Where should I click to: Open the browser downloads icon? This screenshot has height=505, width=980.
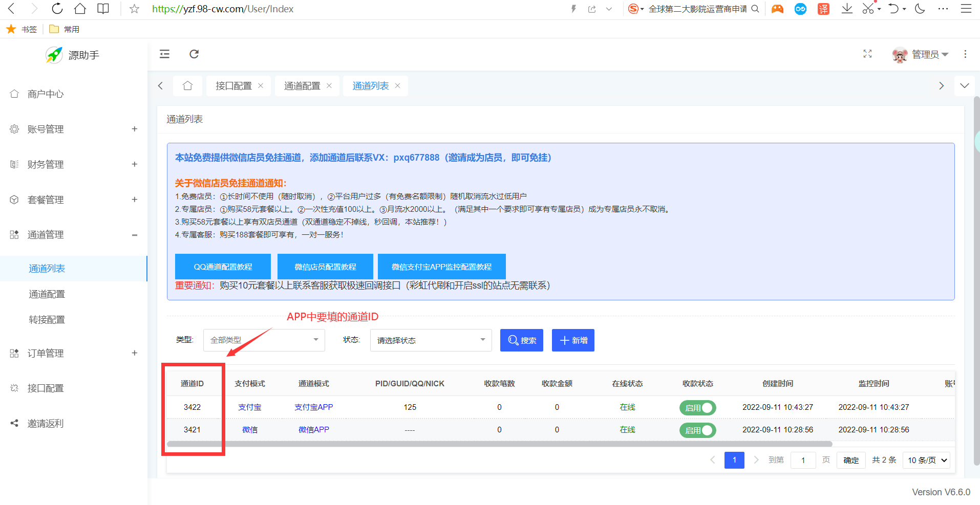[x=847, y=9]
